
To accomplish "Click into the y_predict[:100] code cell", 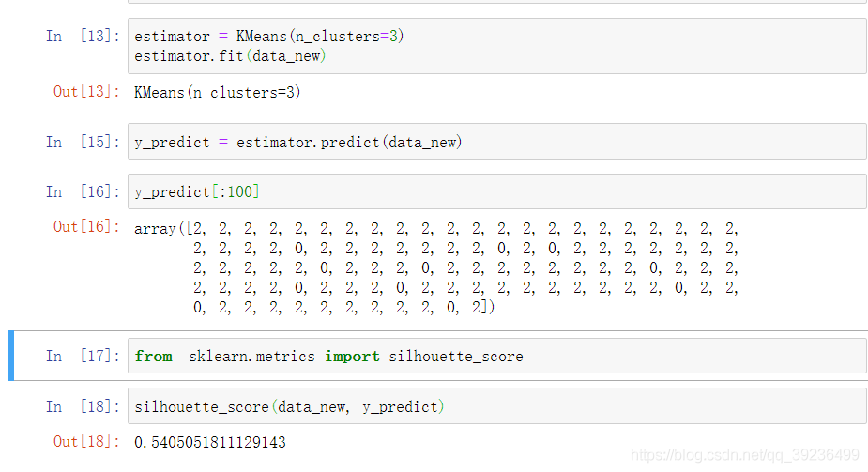I will coord(497,191).
